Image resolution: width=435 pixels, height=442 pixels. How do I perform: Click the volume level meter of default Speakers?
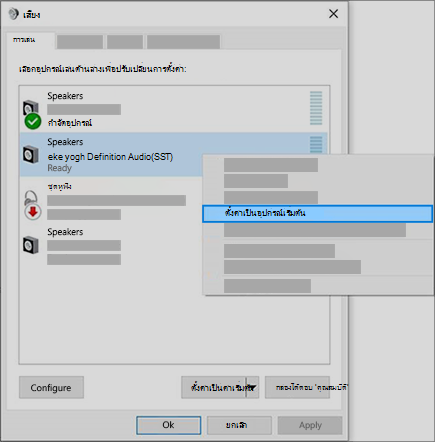click(316, 108)
